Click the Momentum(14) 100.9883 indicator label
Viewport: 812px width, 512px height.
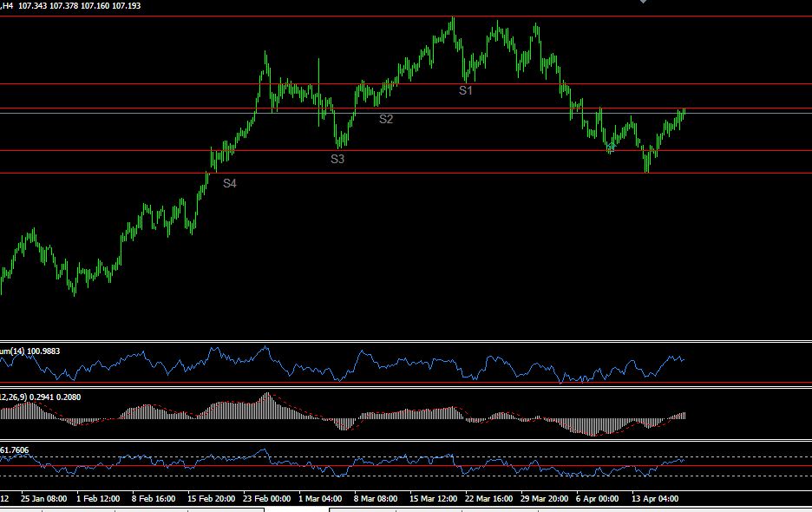pos(30,351)
